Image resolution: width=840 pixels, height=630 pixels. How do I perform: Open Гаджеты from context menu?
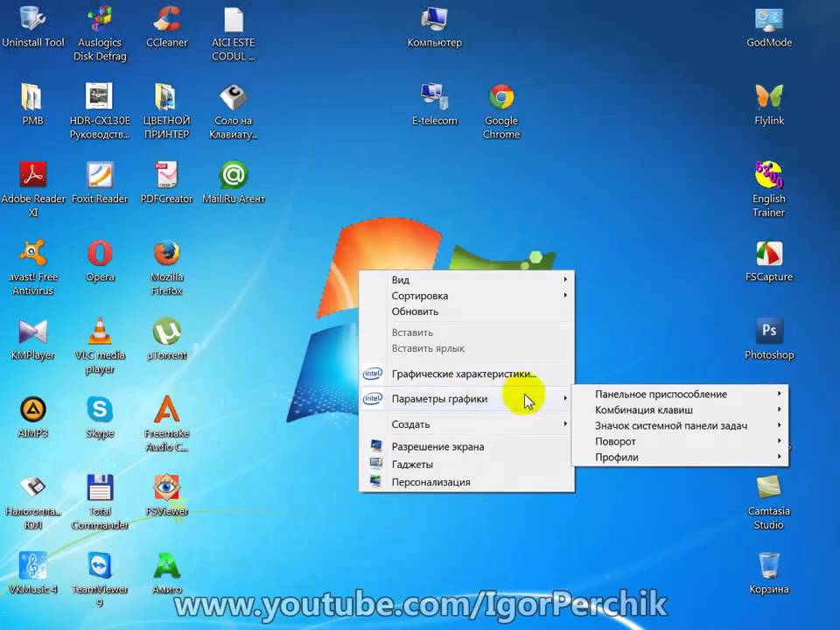(x=466, y=464)
